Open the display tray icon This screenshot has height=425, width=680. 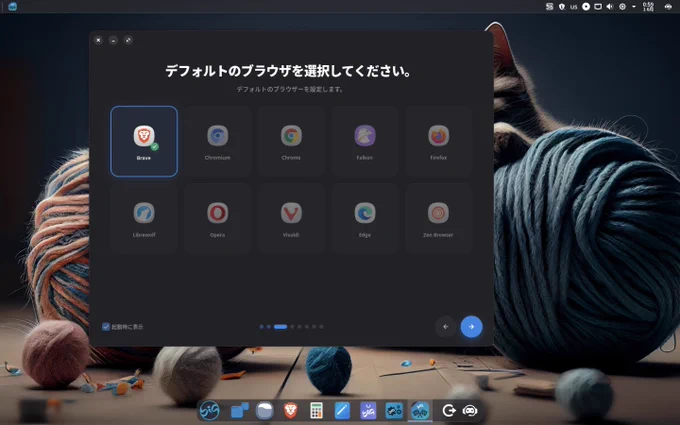coord(598,7)
